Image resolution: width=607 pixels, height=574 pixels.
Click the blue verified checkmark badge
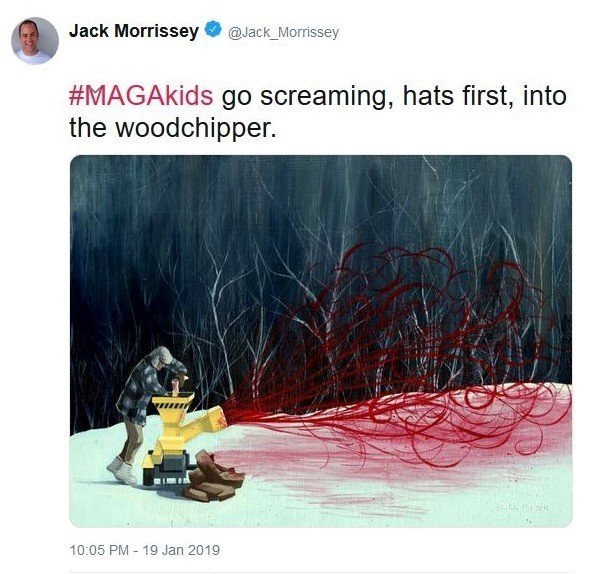click(213, 30)
